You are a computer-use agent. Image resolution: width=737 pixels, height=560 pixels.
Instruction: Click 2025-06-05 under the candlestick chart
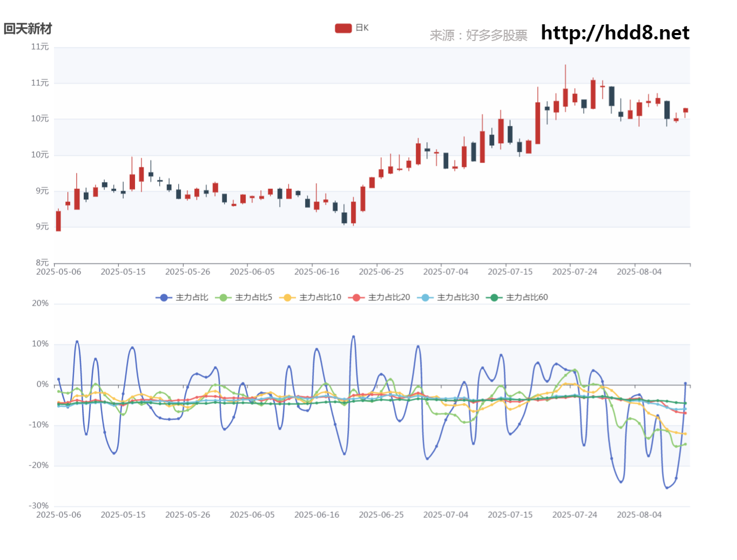[252, 272]
